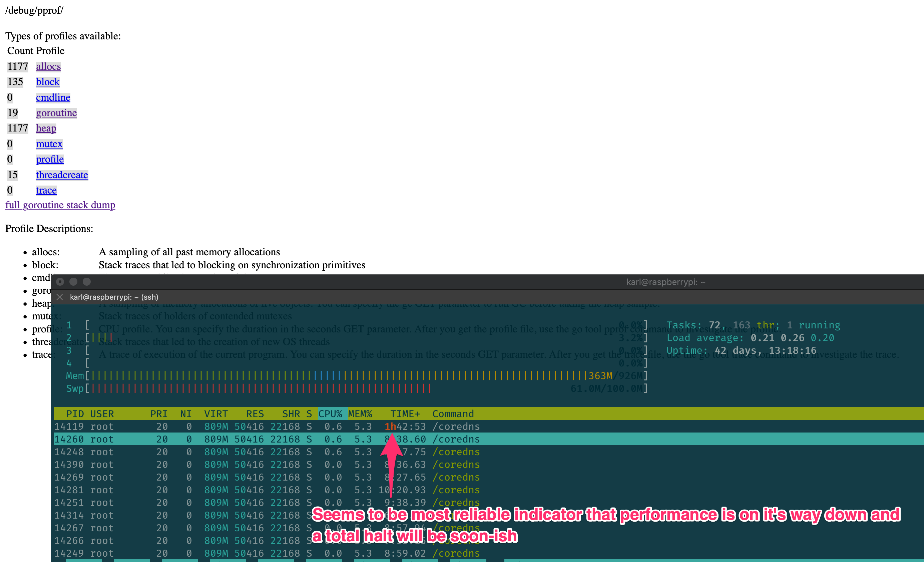The image size is (924, 562).
Task: Open the allocs profile
Action: pos(48,66)
